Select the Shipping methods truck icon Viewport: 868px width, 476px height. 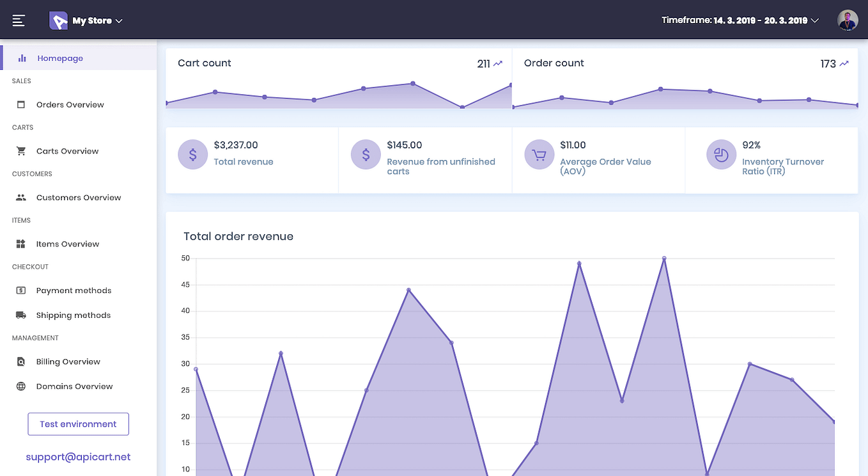(x=21, y=315)
